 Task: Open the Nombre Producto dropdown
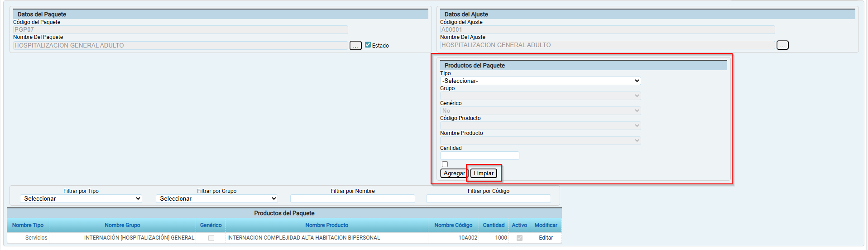(540, 141)
